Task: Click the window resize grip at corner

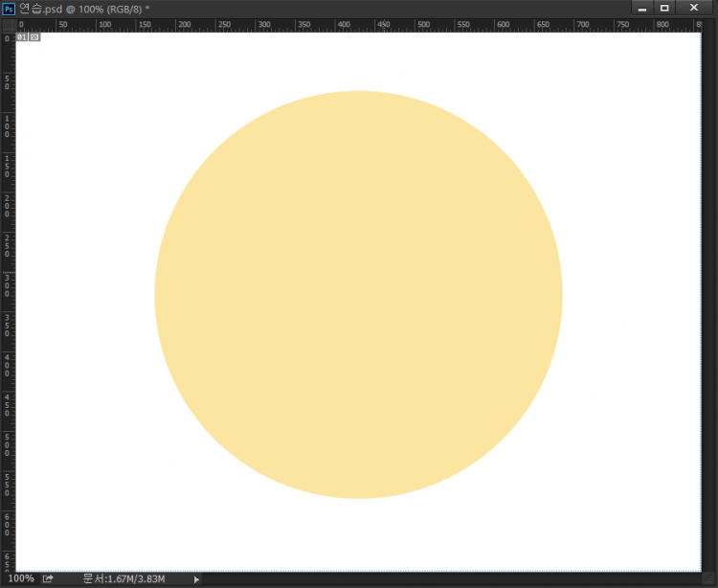Action: (709, 579)
